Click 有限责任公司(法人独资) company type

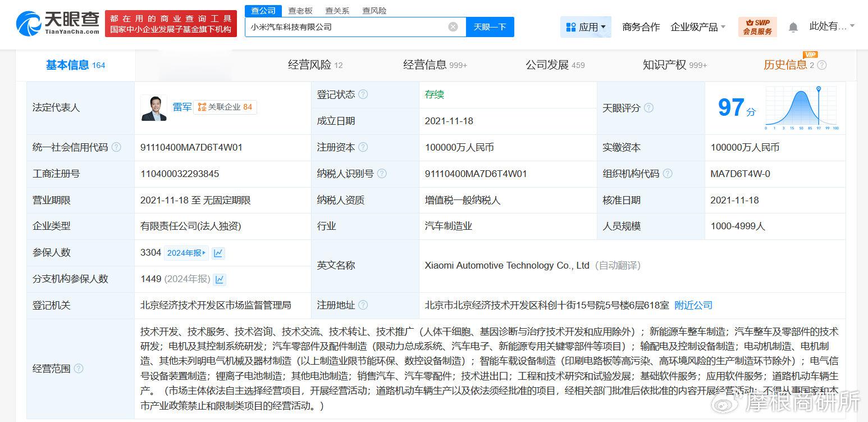[x=191, y=226]
